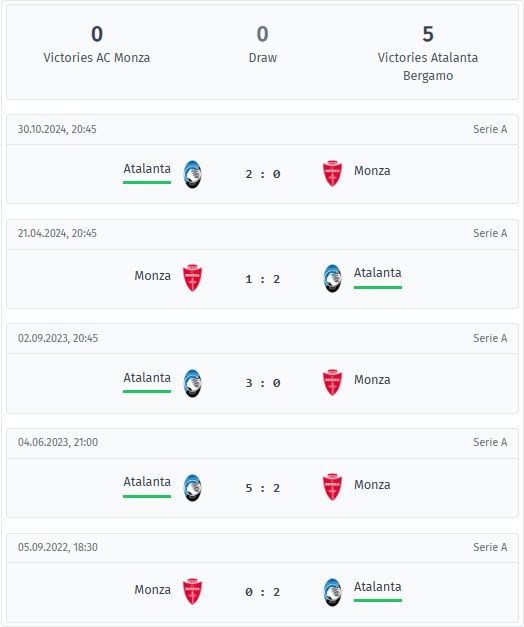Open the 2 : 0 score result
The width and height of the screenshot is (524, 627).
pyautogui.click(x=262, y=174)
